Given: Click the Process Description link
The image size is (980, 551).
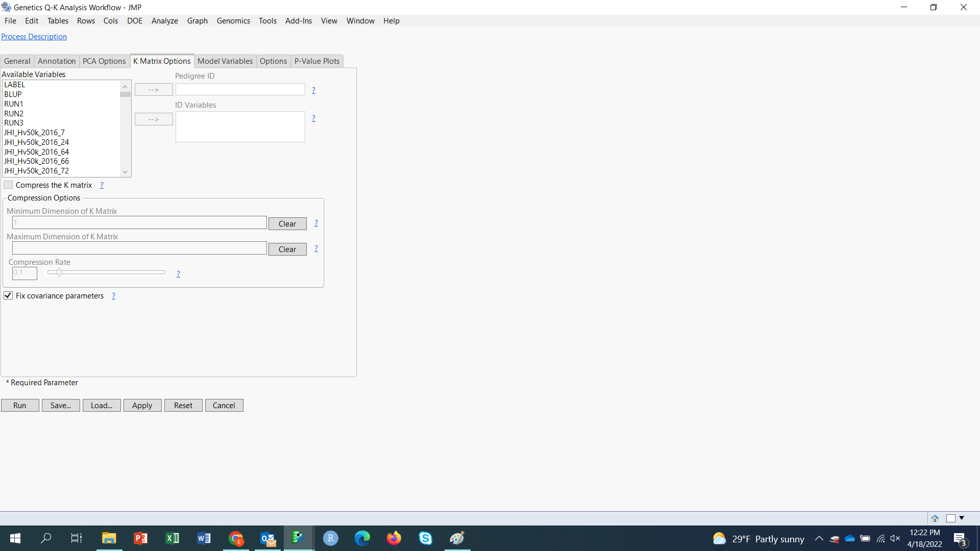Looking at the screenshot, I should click(x=34, y=37).
